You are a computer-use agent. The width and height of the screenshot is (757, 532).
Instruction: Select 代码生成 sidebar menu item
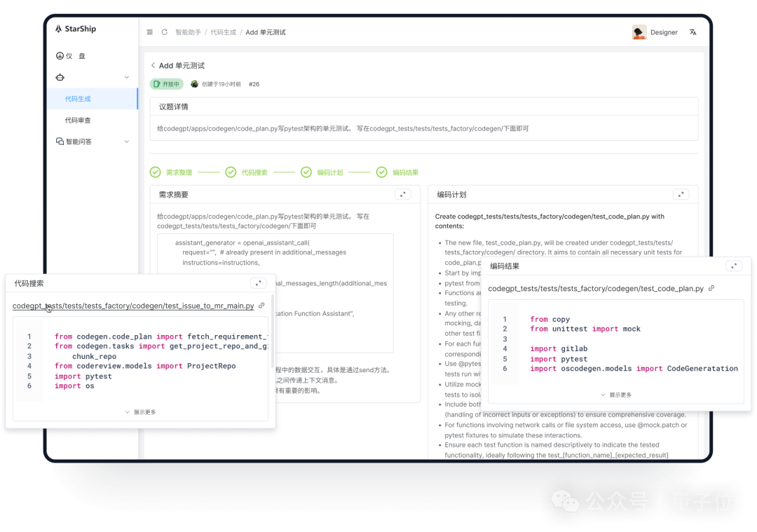pos(78,99)
